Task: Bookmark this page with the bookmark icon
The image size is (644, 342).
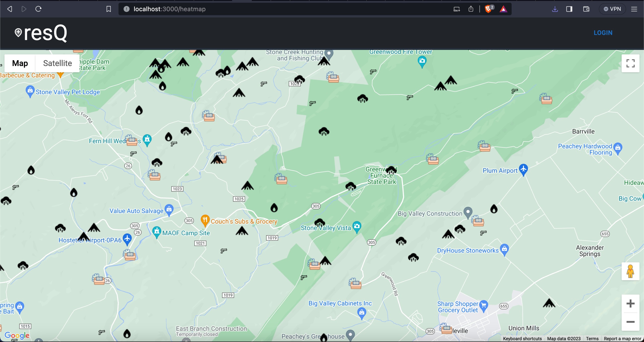Action: [109, 9]
